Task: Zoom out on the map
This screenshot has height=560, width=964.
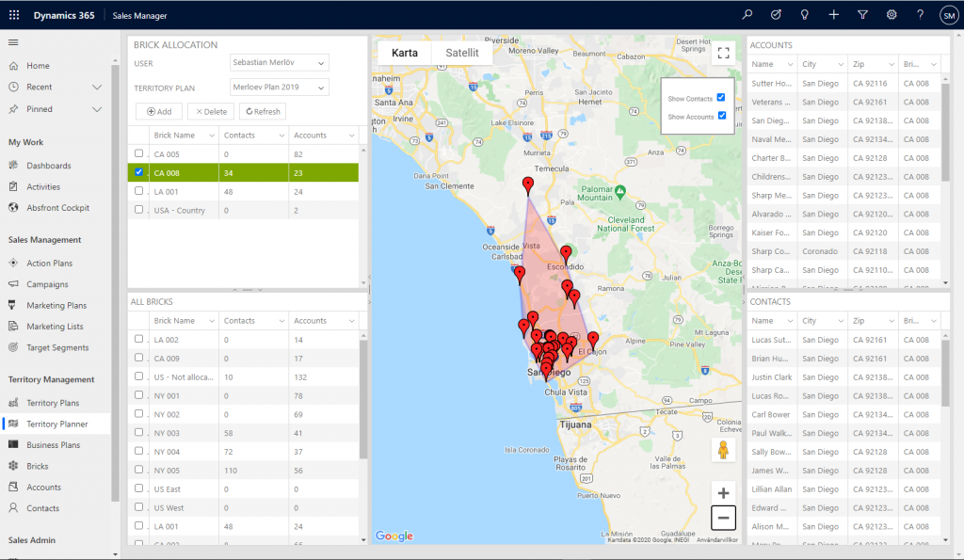Action: click(x=723, y=518)
